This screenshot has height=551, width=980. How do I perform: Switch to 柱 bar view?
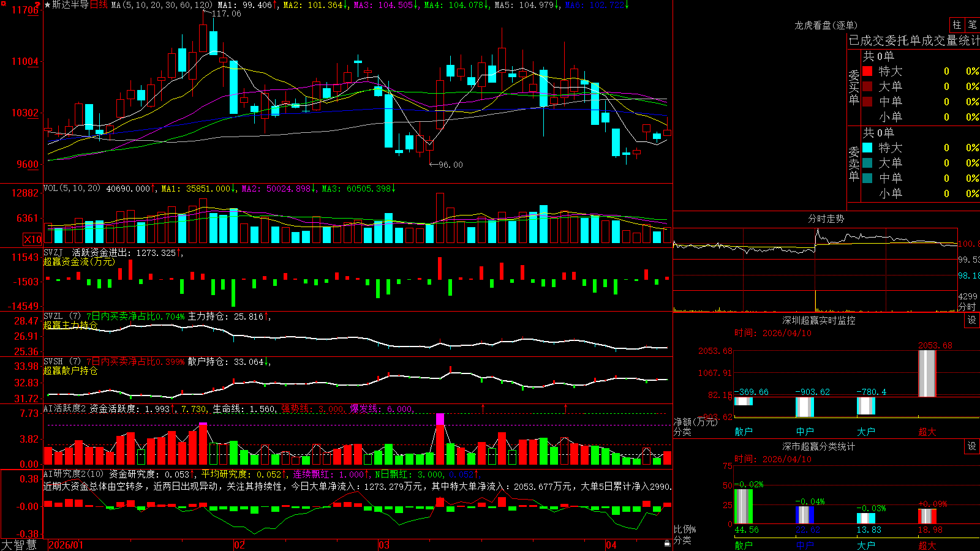click(x=957, y=24)
